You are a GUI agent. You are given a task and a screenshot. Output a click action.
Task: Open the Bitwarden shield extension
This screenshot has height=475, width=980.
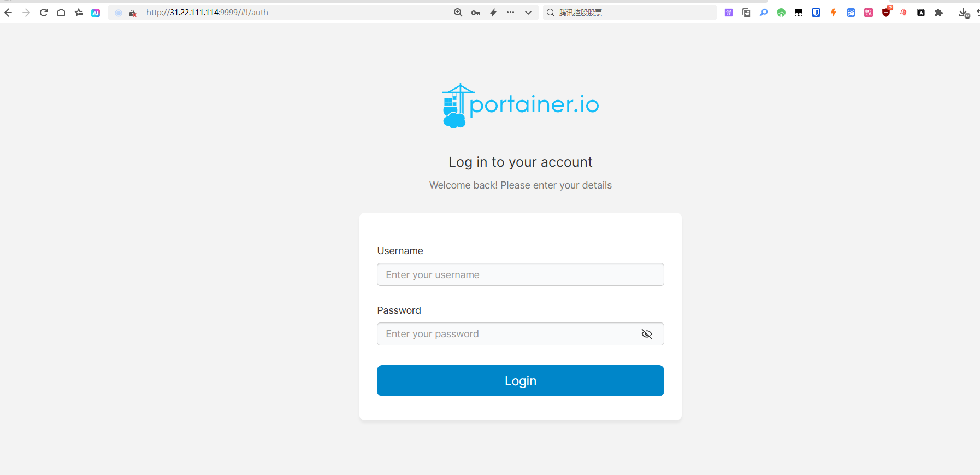pyautogui.click(x=816, y=13)
